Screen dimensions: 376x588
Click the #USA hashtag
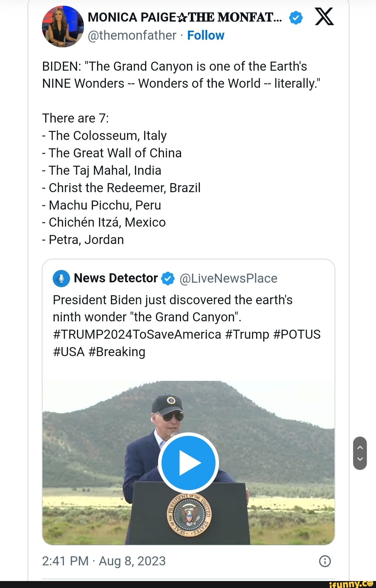69,352
